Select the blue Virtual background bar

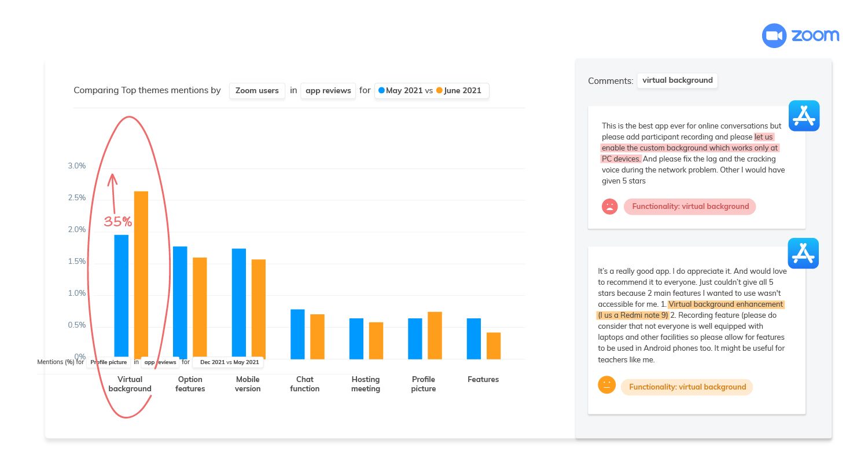click(x=122, y=297)
